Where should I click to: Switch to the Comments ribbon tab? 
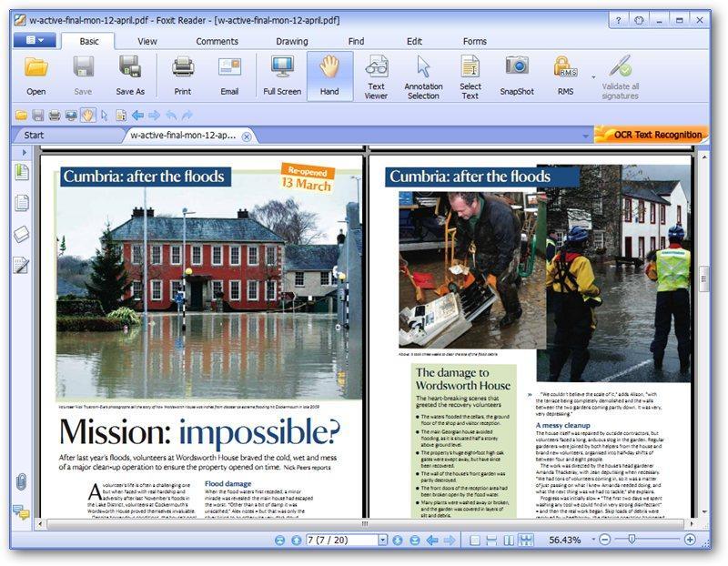click(217, 41)
